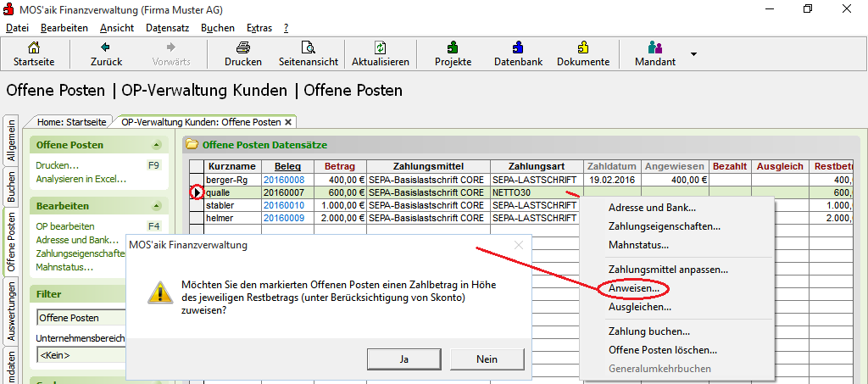Open the Buchen menu
This screenshot has height=384, width=868.
(218, 28)
